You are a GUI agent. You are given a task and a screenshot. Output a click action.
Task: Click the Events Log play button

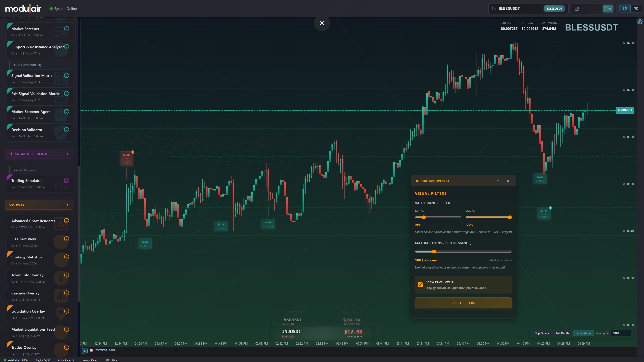tap(85, 351)
